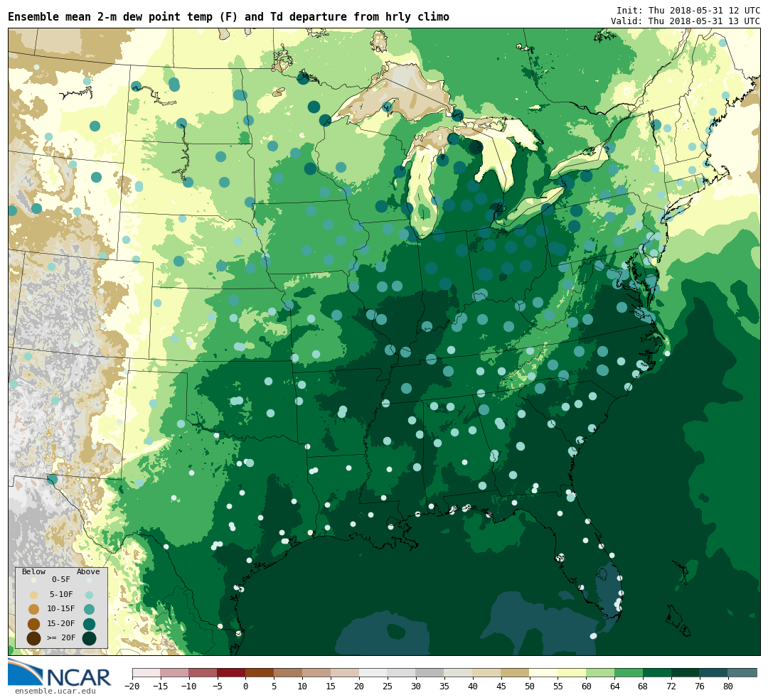768x700 pixels.
Task: Click the Valid: Thu 2018-05-31 13 UTC text
Action: click(x=686, y=21)
